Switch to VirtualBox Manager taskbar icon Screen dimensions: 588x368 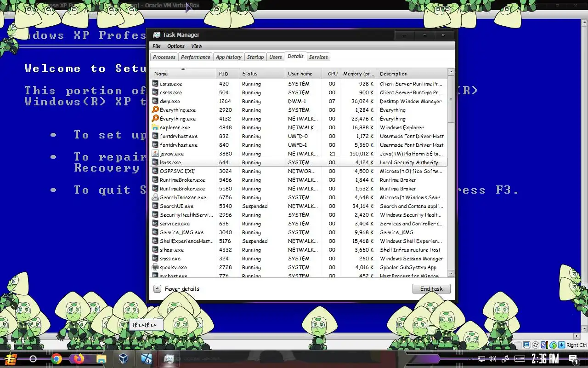(124, 359)
